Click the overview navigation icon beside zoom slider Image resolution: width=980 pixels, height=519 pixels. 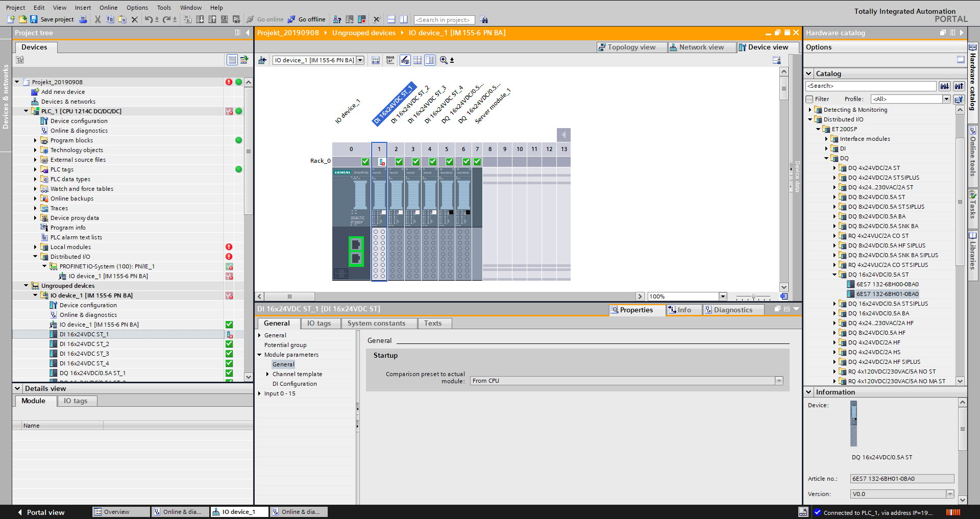point(784,296)
